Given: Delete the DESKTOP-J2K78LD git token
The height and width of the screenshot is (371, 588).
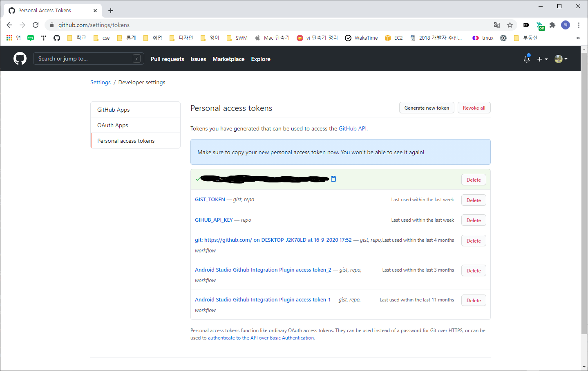Looking at the screenshot, I should coord(474,241).
